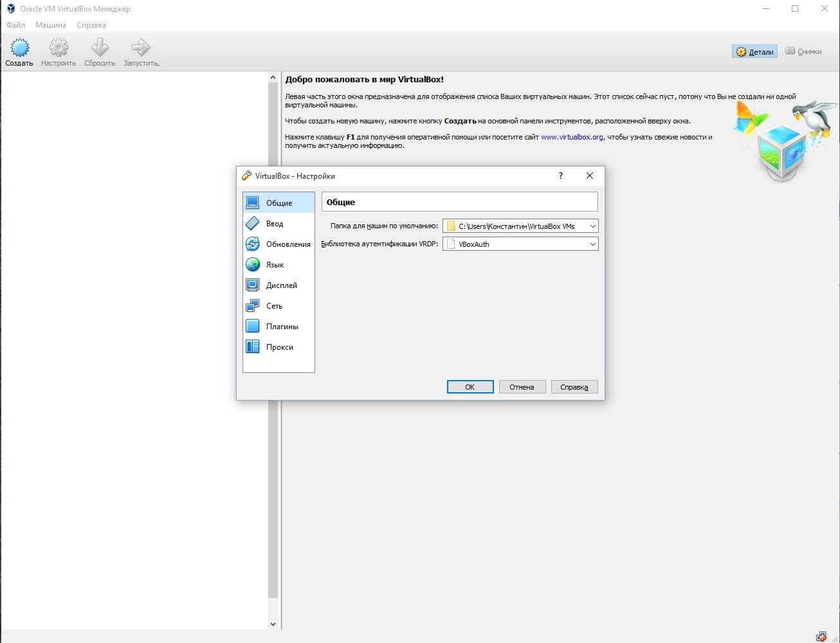Maximize the VirtualBox Менеджер window
Viewport: 840px width, 643px height.
coord(795,9)
